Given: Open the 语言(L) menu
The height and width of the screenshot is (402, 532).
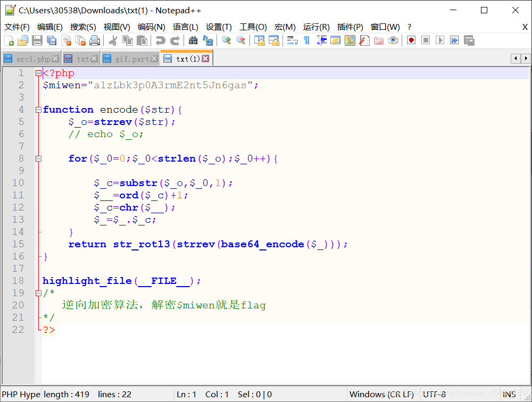Looking at the screenshot, I should (x=185, y=27).
